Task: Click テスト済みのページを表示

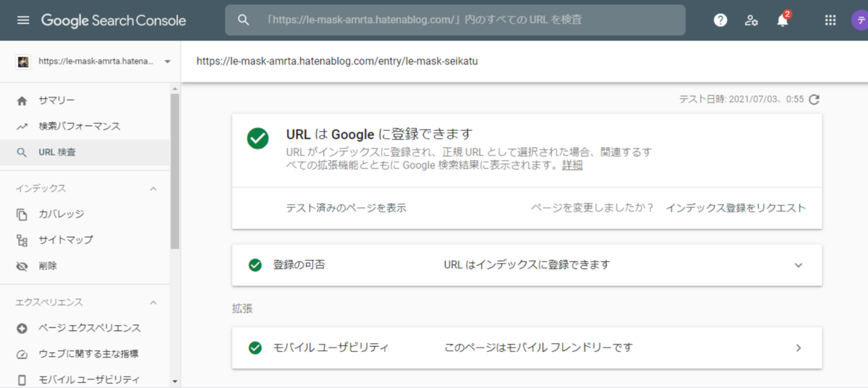Action: pos(346,208)
